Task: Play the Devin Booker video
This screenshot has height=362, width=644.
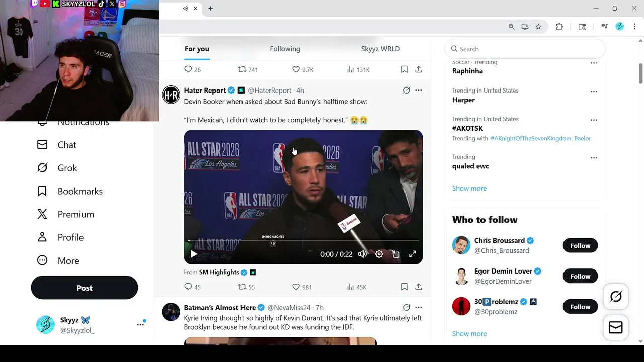Action: pyautogui.click(x=194, y=254)
